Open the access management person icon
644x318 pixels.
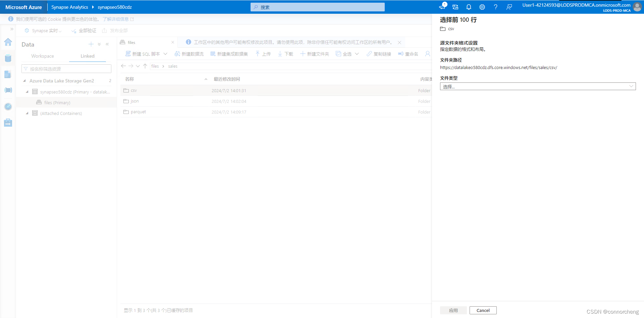[427, 54]
